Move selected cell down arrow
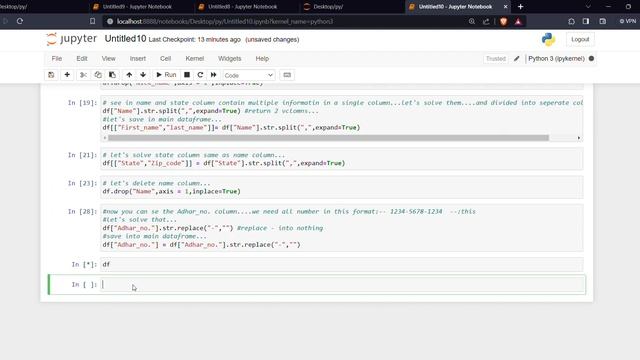This screenshot has width=640, height=360. 143,75
